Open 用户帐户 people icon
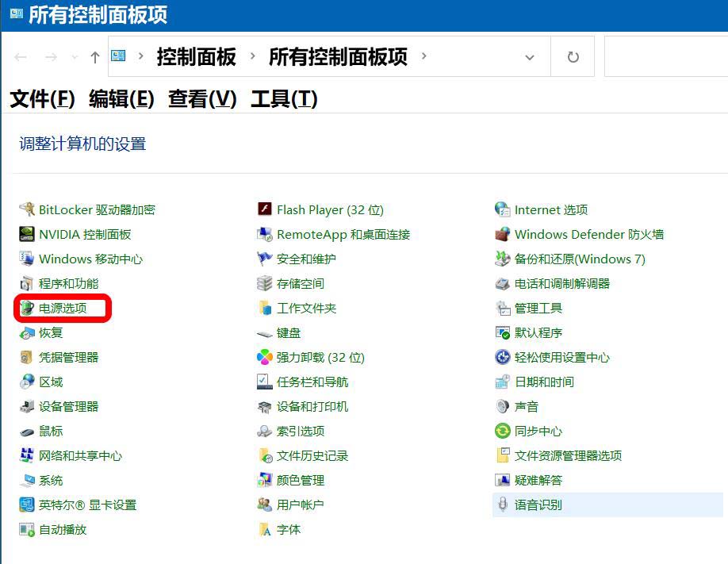The width and height of the screenshot is (728, 564). [265, 505]
